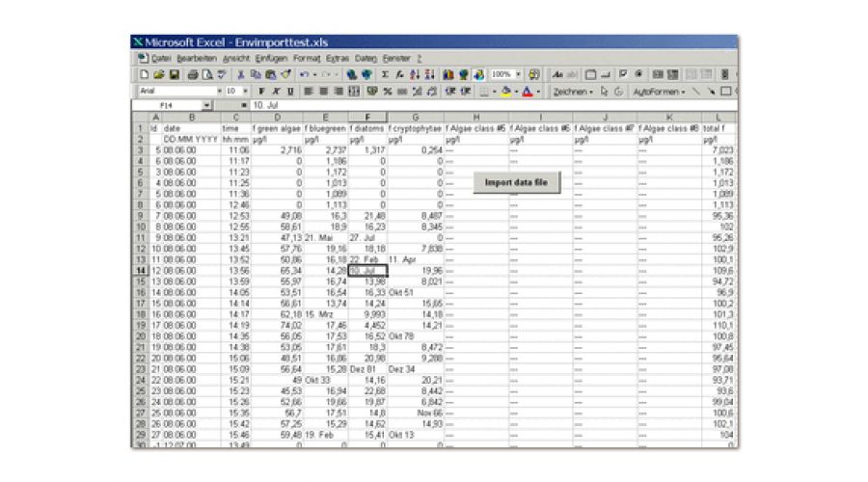Align cell text left
The height and width of the screenshot is (482, 868).
[309, 92]
